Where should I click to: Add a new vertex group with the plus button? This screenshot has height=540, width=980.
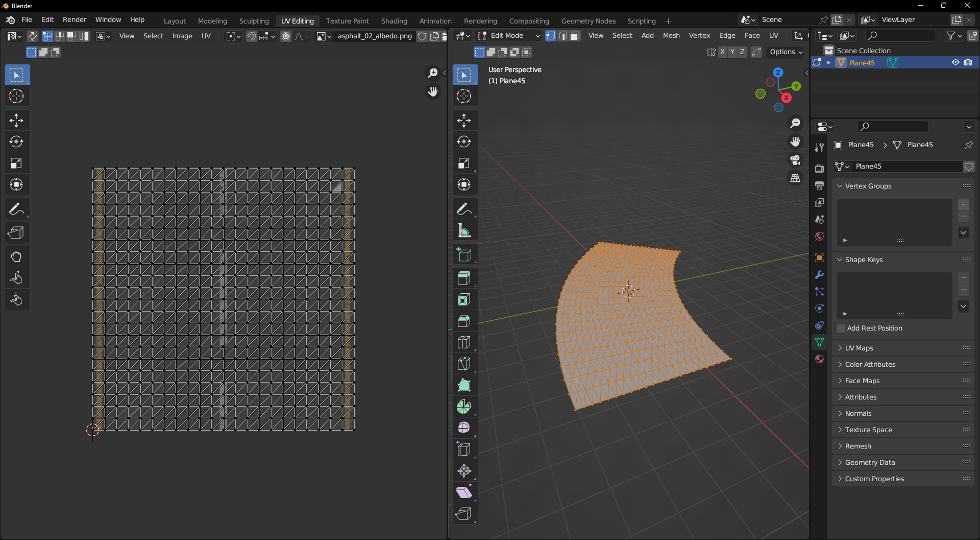click(964, 204)
